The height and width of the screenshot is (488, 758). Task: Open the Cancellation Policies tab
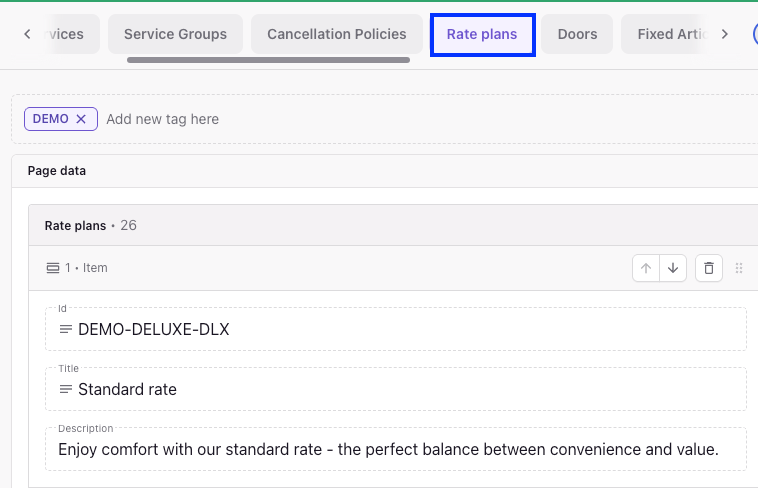[x=337, y=34]
